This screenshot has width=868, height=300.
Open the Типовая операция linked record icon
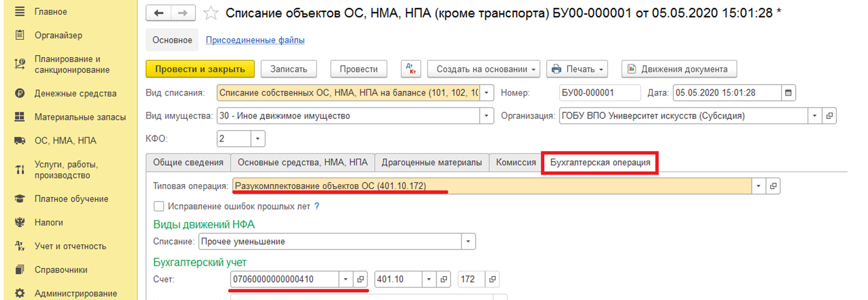tap(773, 186)
